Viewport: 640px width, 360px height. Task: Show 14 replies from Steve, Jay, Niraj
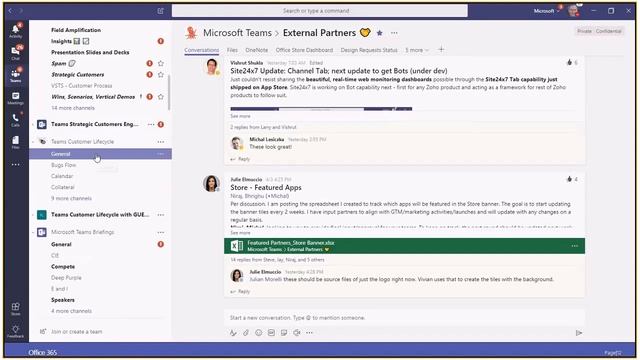[x=277, y=260]
